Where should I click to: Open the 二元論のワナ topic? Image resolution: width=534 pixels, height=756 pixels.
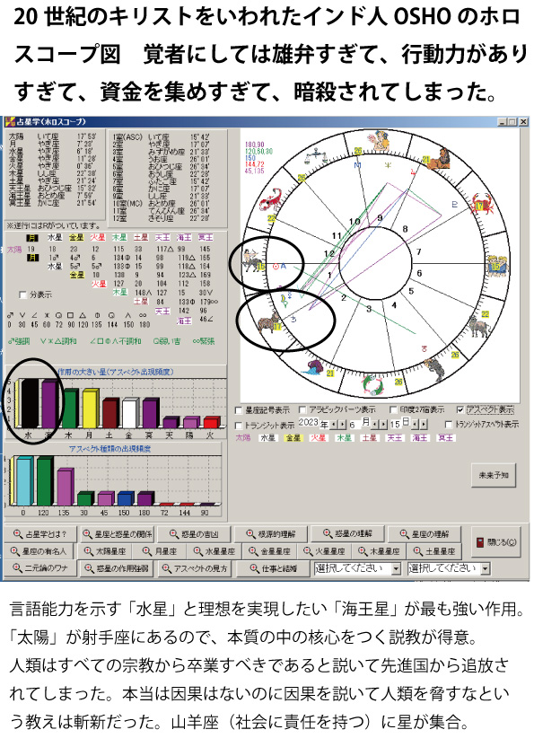pos(40,568)
